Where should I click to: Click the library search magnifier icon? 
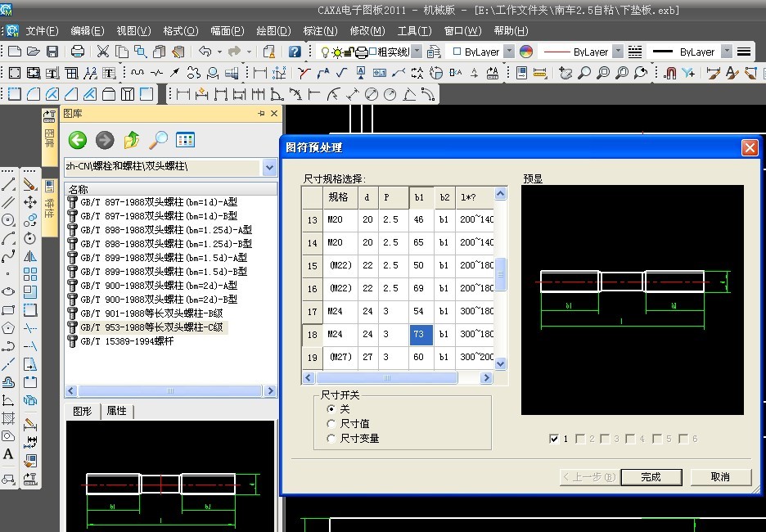pyautogui.click(x=158, y=140)
